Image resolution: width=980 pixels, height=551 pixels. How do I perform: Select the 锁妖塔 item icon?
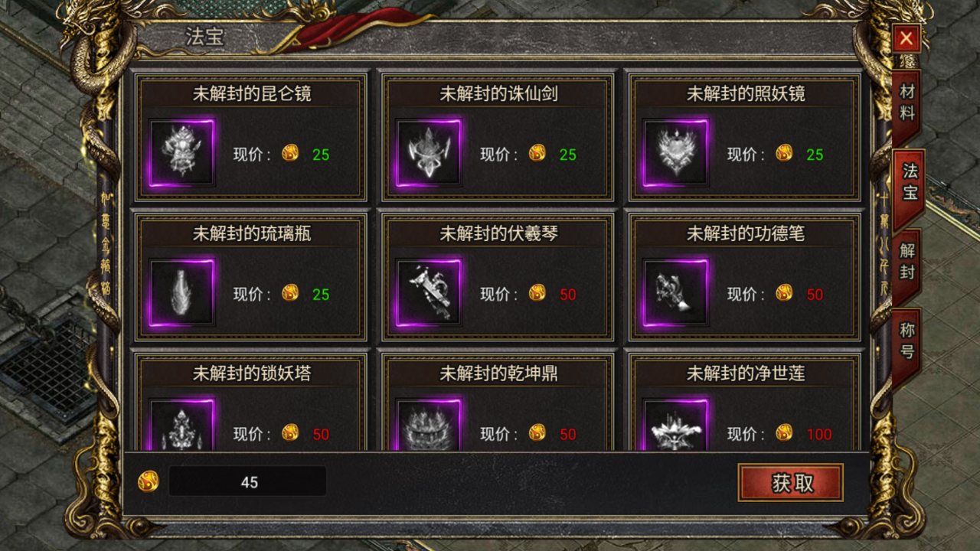click(182, 425)
